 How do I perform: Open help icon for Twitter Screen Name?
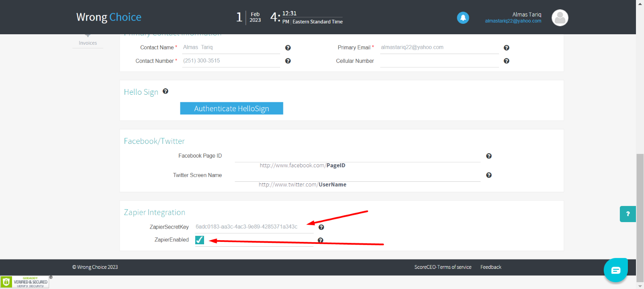point(489,175)
